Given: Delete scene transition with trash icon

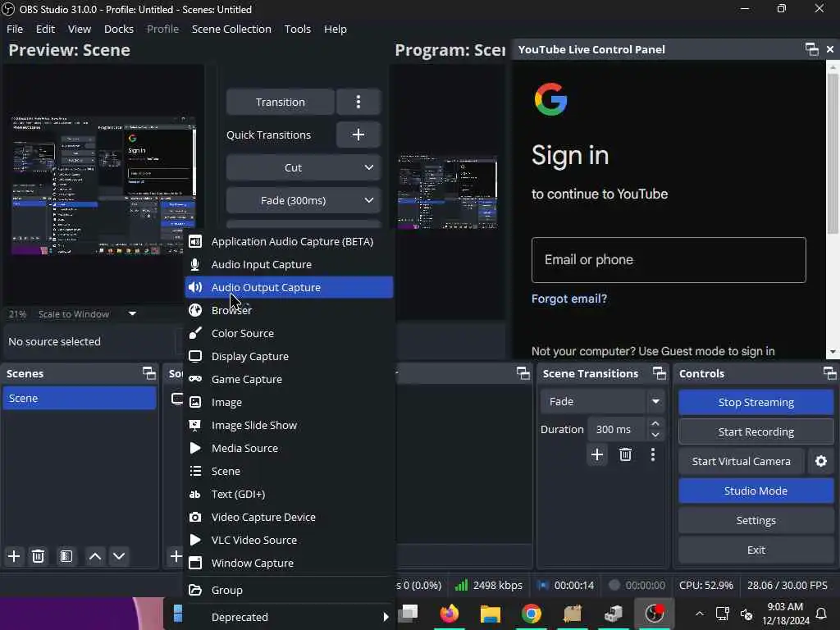Looking at the screenshot, I should [625, 454].
